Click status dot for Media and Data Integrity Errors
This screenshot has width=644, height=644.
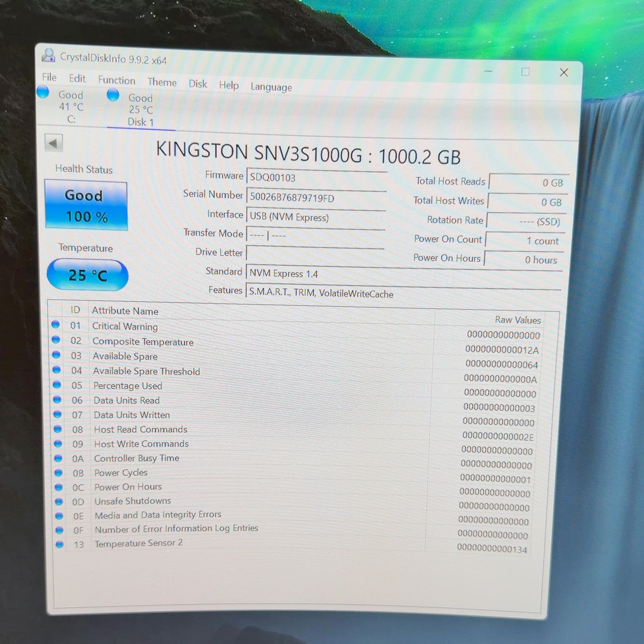(x=59, y=516)
